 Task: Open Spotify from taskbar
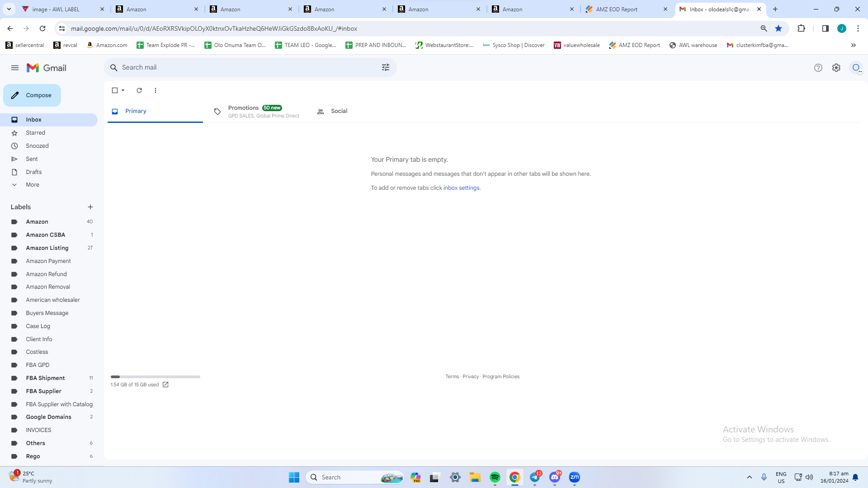point(495,477)
